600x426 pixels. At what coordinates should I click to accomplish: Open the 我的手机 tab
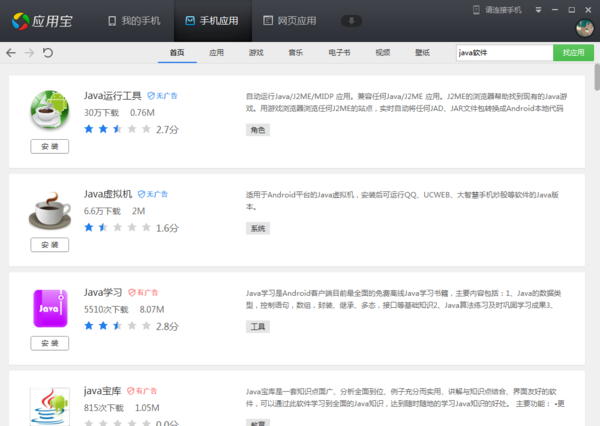[134, 21]
